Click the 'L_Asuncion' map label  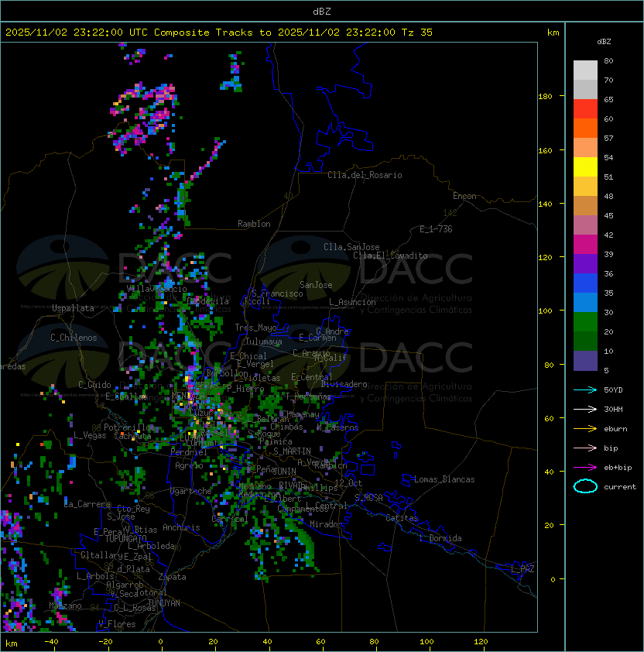coord(352,302)
